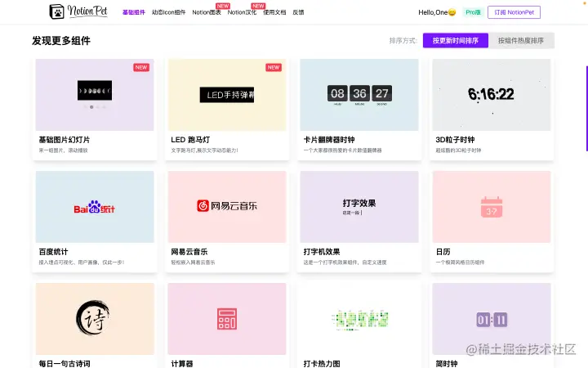Open the 基础图片幻灯片 thumbnail

point(95,95)
